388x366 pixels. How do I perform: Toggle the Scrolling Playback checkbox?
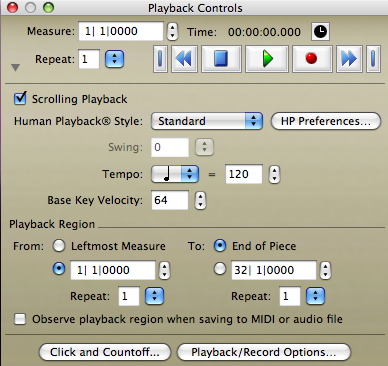(20, 99)
